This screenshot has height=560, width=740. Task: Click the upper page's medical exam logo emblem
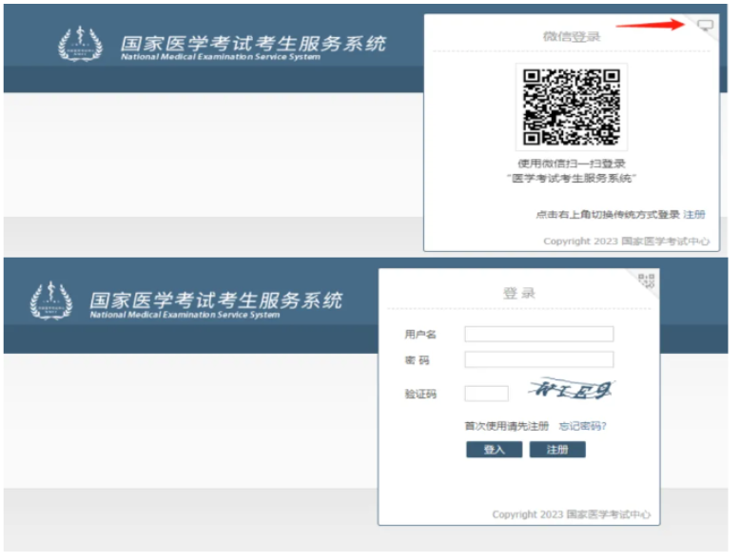(x=80, y=44)
